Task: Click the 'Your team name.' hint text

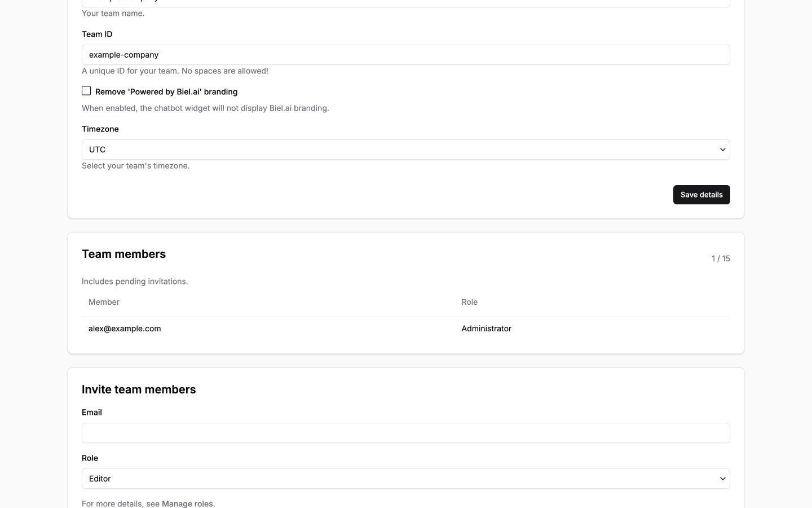Action: click(113, 13)
